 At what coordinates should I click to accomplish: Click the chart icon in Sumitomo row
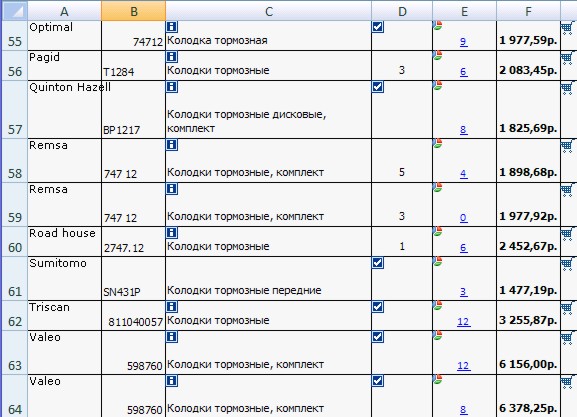[x=438, y=261]
